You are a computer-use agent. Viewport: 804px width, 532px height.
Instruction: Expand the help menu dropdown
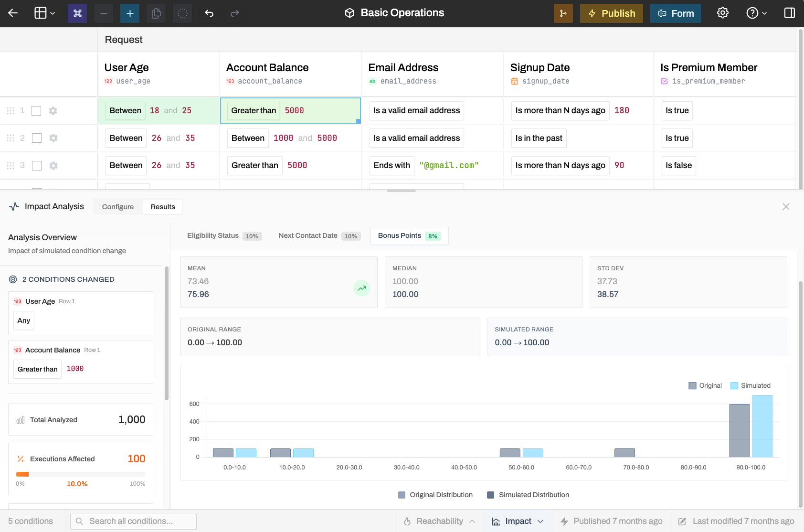pos(757,13)
